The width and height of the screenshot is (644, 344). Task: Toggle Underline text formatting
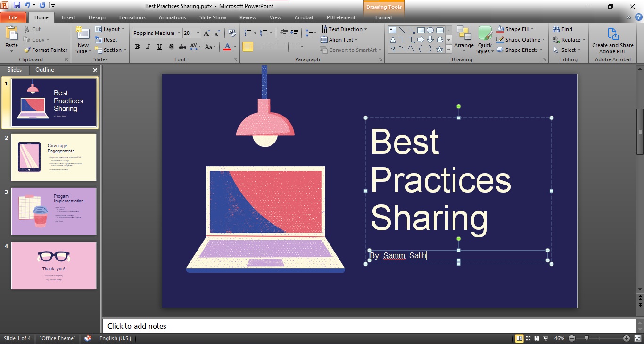point(159,47)
